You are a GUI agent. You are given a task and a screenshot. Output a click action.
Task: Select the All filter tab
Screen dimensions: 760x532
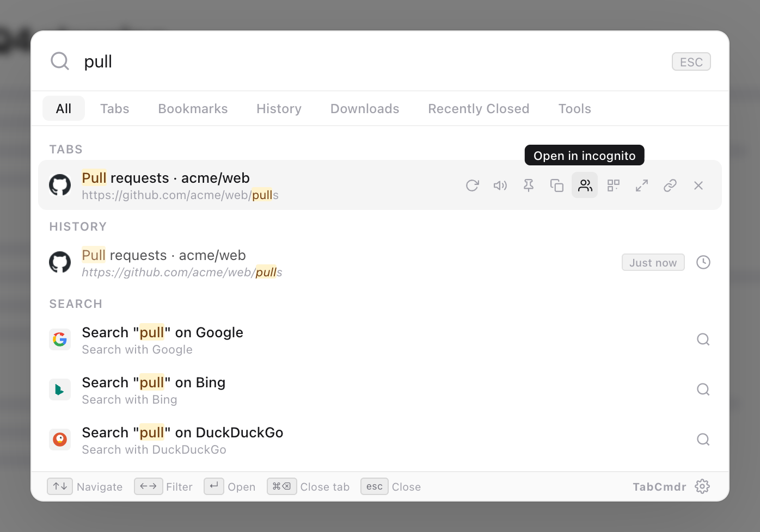pos(64,109)
